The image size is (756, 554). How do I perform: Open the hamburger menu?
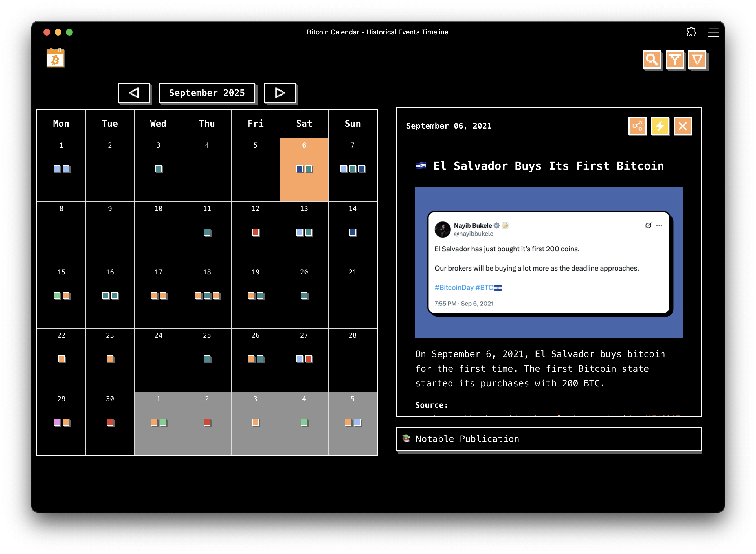tap(713, 32)
